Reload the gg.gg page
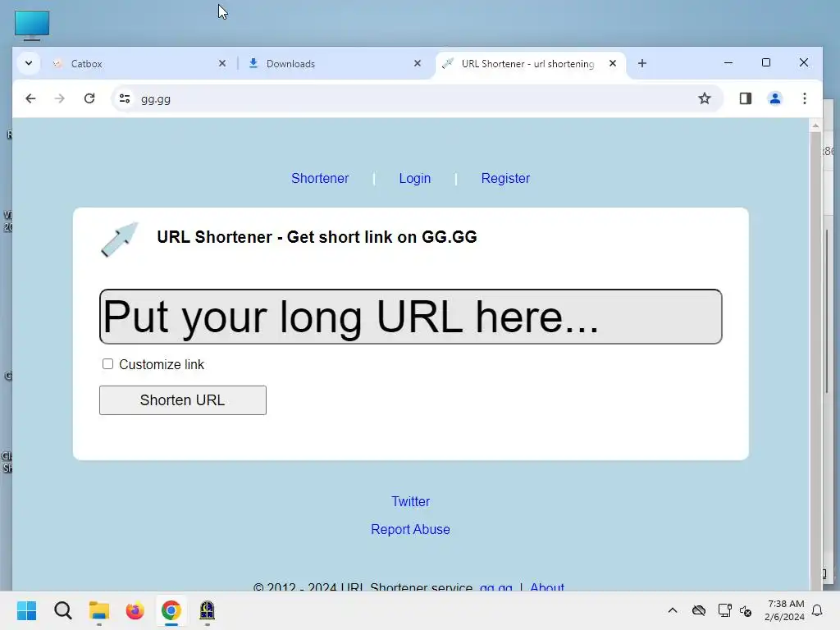 point(89,98)
